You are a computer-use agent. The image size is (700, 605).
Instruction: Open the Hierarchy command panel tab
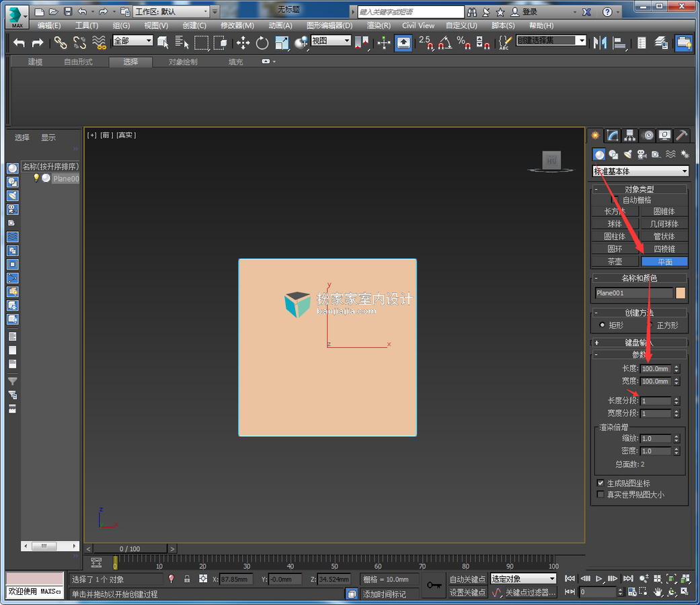pos(630,135)
